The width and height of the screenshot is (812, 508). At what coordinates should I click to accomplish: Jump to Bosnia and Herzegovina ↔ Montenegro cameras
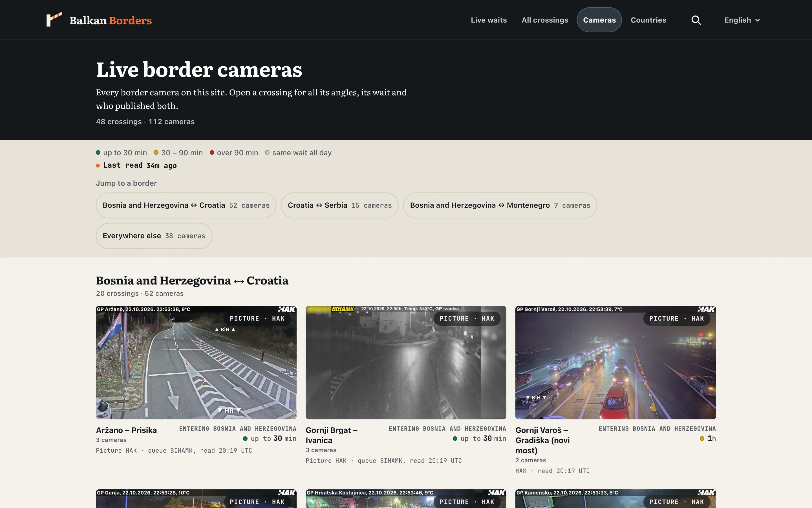pyautogui.click(x=500, y=205)
